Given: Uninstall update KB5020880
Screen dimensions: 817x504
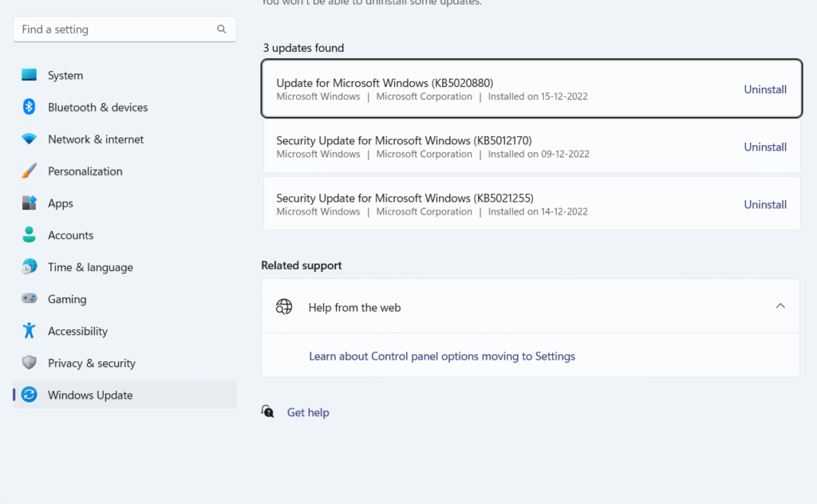Looking at the screenshot, I should tap(765, 89).
